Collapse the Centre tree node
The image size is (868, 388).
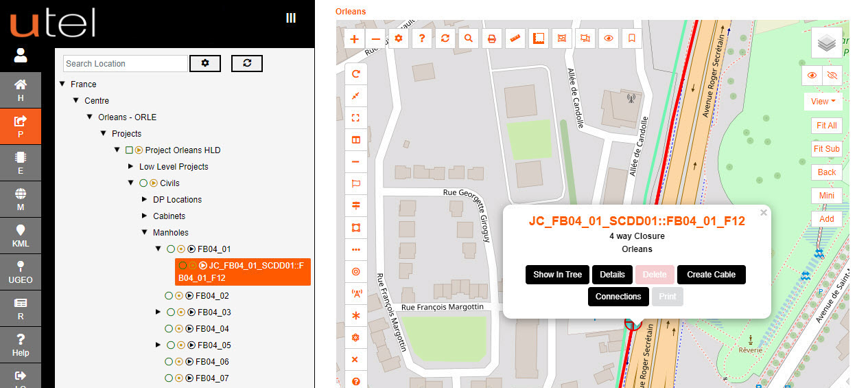pos(76,101)
